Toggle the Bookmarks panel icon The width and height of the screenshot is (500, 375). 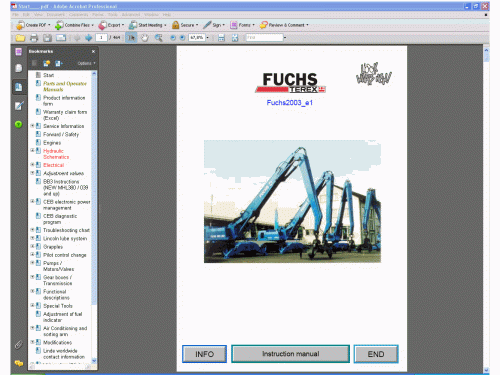(x=19, y=87)
